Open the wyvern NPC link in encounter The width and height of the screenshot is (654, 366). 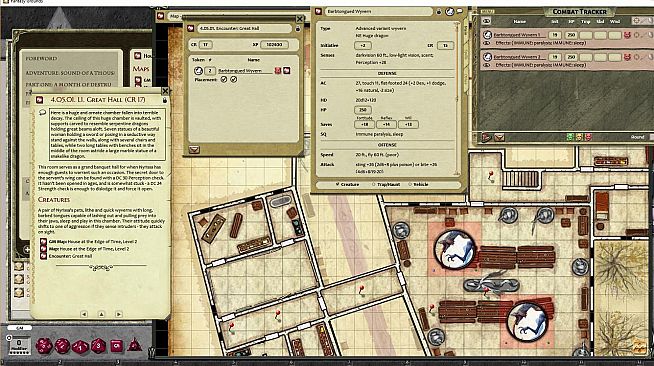pos(287,71)
